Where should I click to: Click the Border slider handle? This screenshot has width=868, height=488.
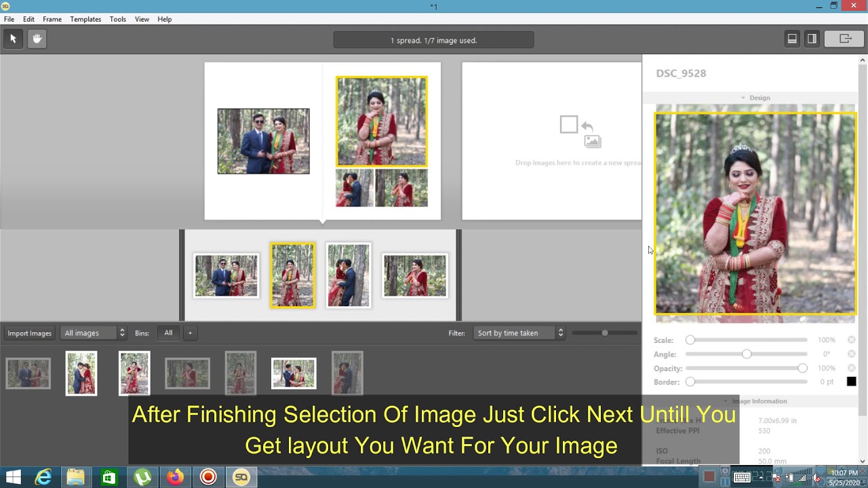point(690,382)
